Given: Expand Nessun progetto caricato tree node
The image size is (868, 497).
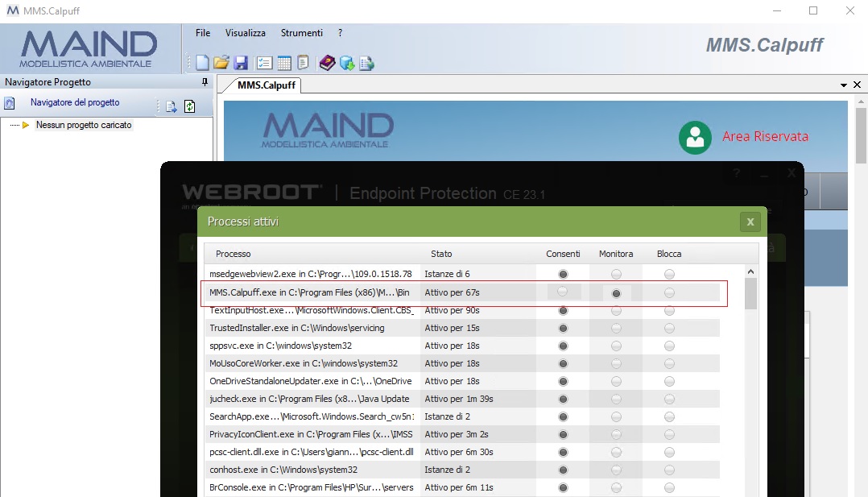Looking at the screenshot, I should (25, 125).
